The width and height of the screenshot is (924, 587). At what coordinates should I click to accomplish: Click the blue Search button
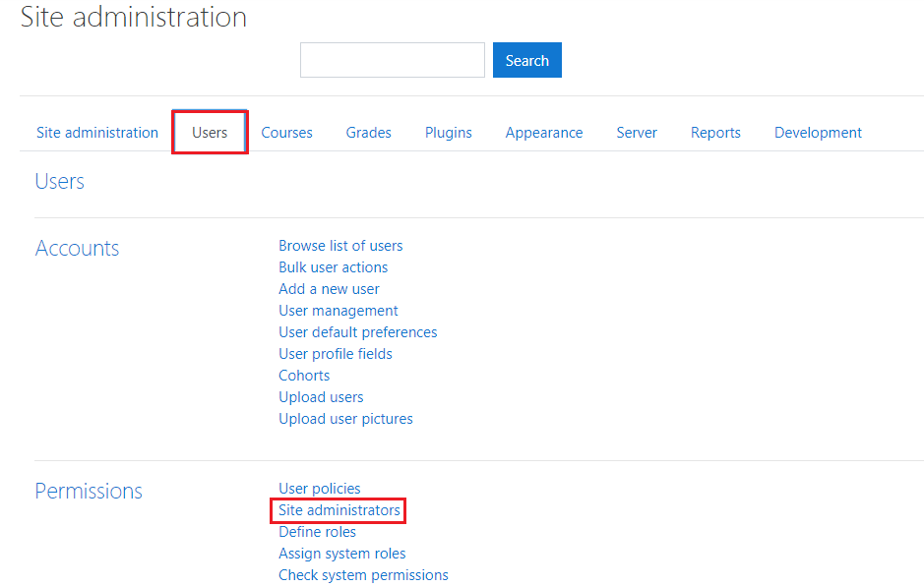pos(526,60)
